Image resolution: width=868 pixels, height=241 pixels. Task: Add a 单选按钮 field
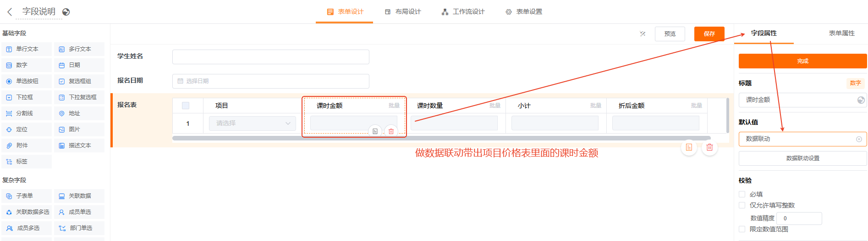27,81
